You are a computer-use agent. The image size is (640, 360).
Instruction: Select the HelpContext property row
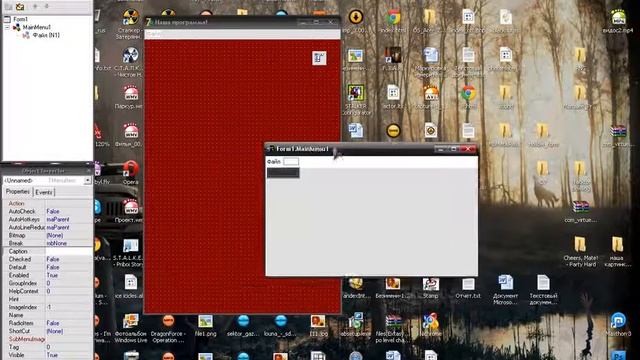point(48,291)
